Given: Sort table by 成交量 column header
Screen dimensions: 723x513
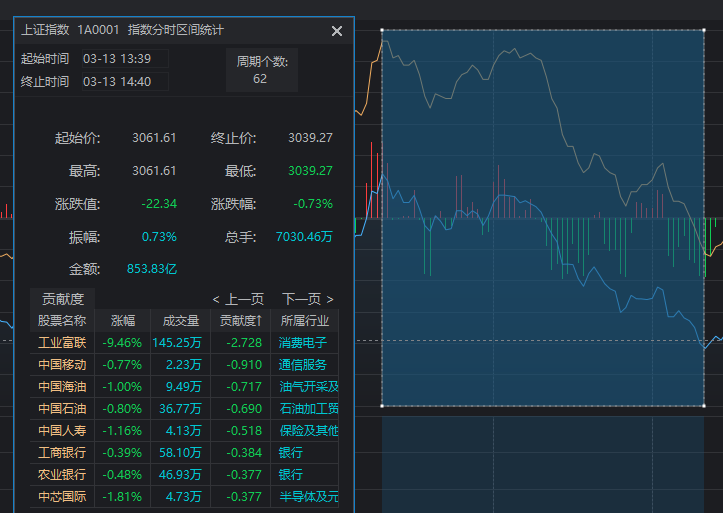Looking at the screenshot, I should [180, 321].
